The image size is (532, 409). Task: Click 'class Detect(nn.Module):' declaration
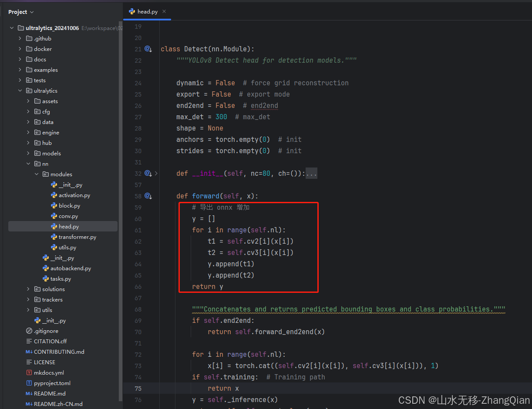point(208,49)
